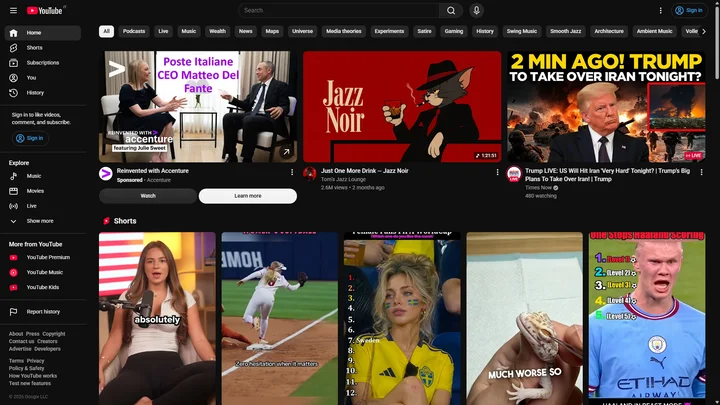Go to Home in sidebar
The image size is (720, 405).
pyautogui.click(x=43, y=33)
